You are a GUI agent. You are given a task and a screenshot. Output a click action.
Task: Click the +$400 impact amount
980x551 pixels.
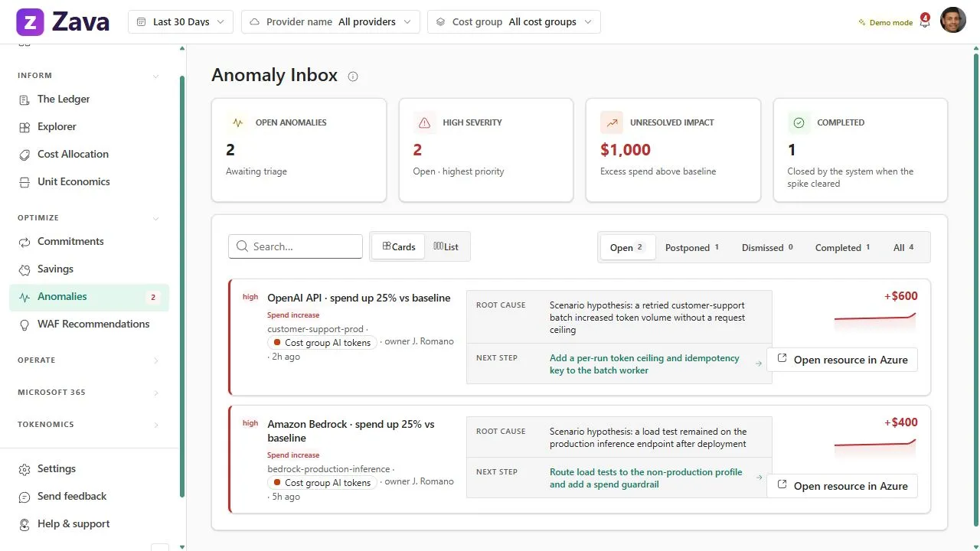(x=901, y=422)
